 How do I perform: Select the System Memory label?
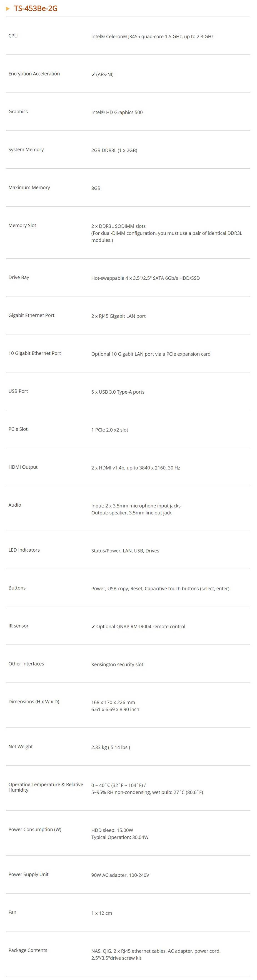(x=26, y=149)
